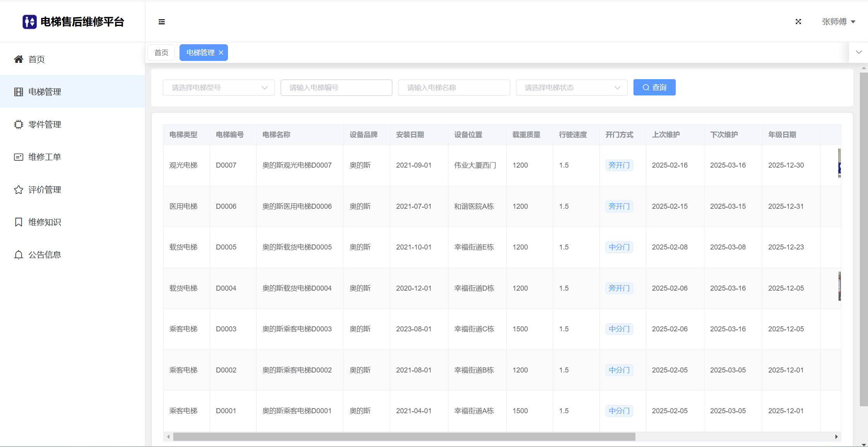Click the work order icon for 维修工单
The image size is (868, 447).
click(18, 157)
